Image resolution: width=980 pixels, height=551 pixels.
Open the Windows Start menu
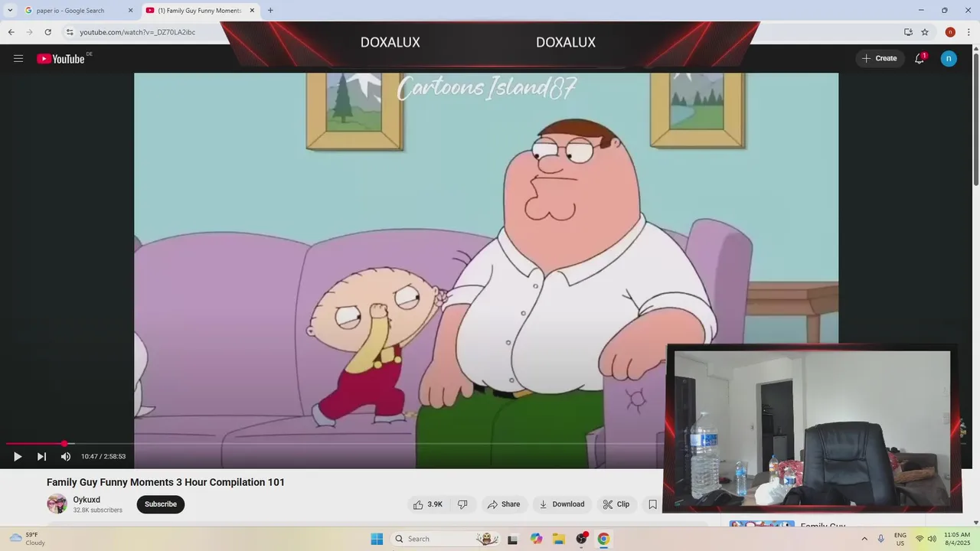[x=377, y=539]
